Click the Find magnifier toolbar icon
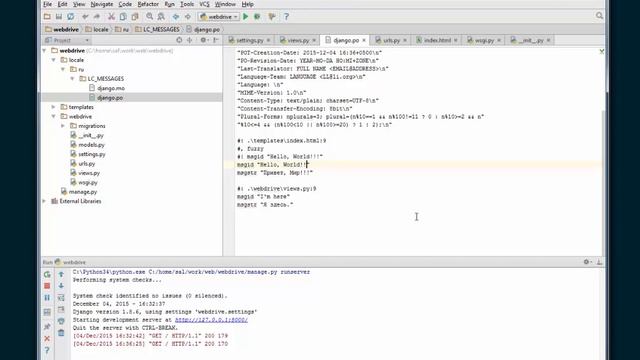The image size is (640, 360). tap(149, 17)
